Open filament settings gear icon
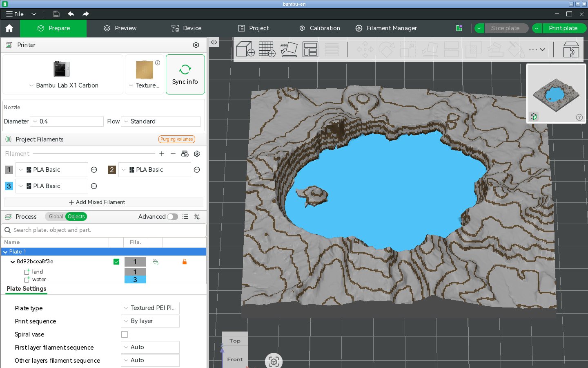Viewport: 588px width, 368px height. pos(197,154)
